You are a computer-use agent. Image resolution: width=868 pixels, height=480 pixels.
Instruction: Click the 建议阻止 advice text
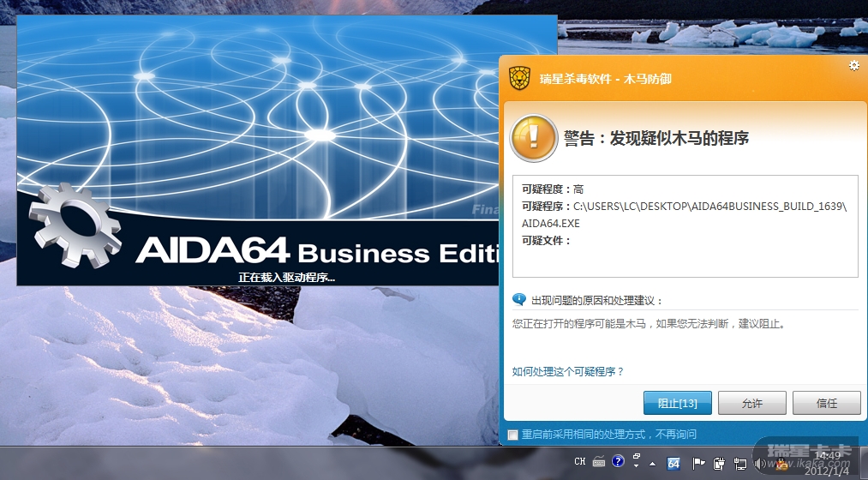point(763,324)
